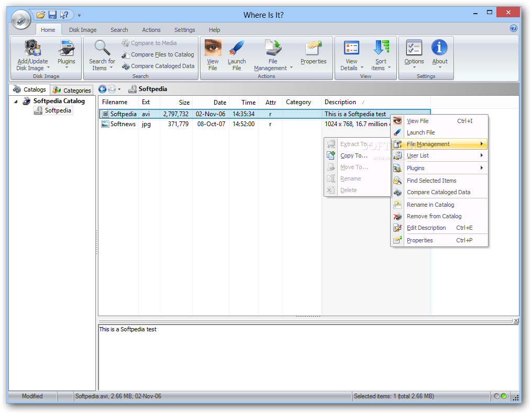Viewport: 532px width, 414px height.
Task: Click the Softpedia.avi file icon in list
Action: coord(106,114)
